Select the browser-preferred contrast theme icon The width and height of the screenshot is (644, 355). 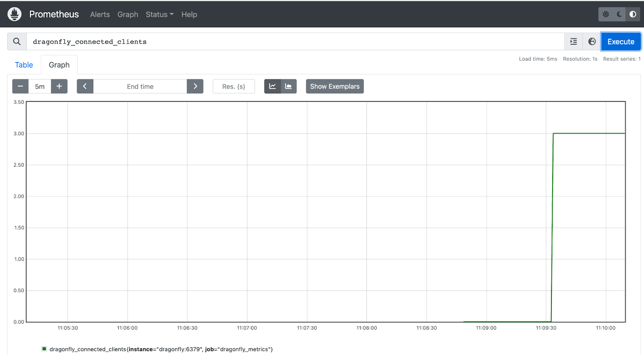(633, 14)
